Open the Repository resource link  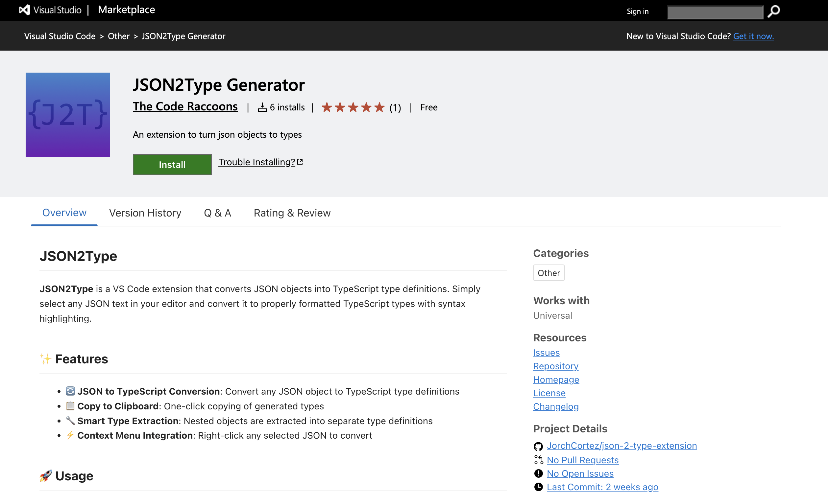pyautogui.click(x=555, y=366)
